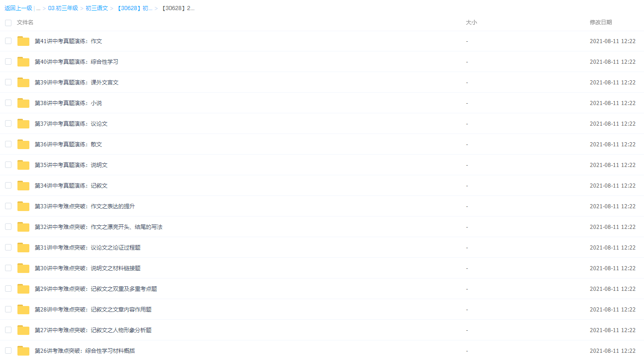Viewport: 644px width, 356px height.
Task: Click 返回上一级 link
Action: 18,8
